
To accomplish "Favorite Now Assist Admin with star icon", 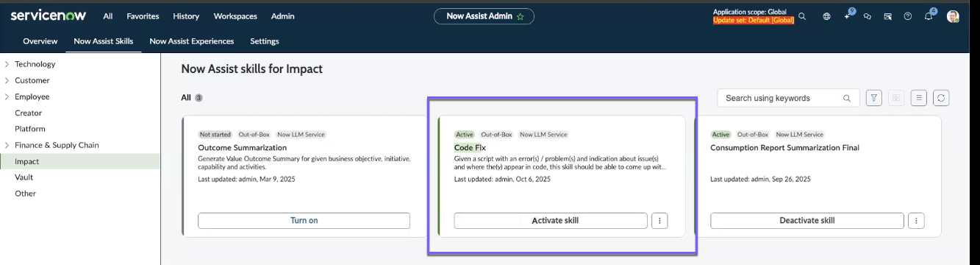I will 521,16.
